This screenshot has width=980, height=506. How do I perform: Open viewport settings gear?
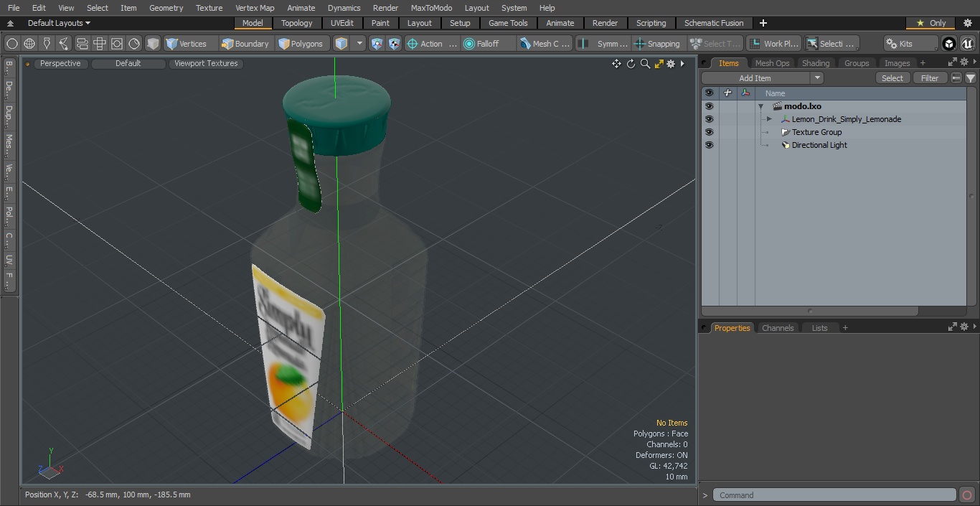tap(671, 64)
